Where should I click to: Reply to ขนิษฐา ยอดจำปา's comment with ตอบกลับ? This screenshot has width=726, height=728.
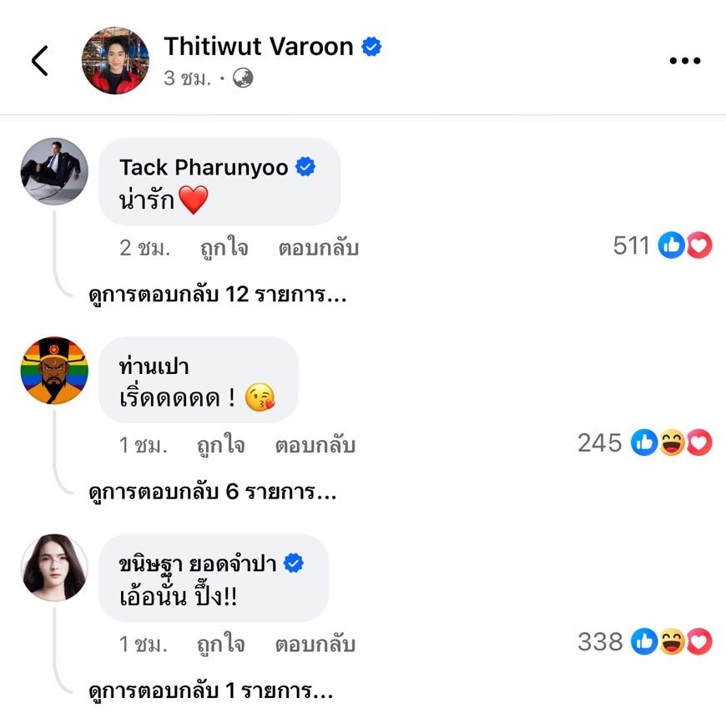click(315, 644)
